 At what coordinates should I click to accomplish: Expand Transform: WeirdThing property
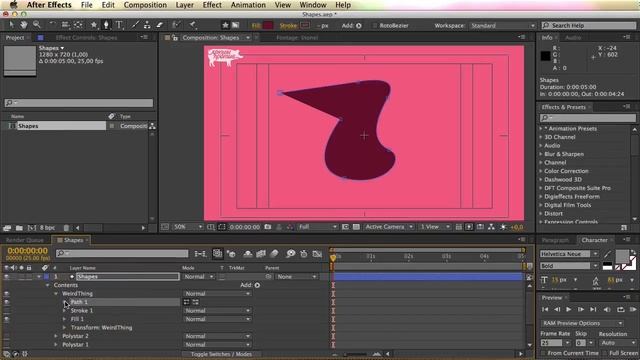pos(64,327)
